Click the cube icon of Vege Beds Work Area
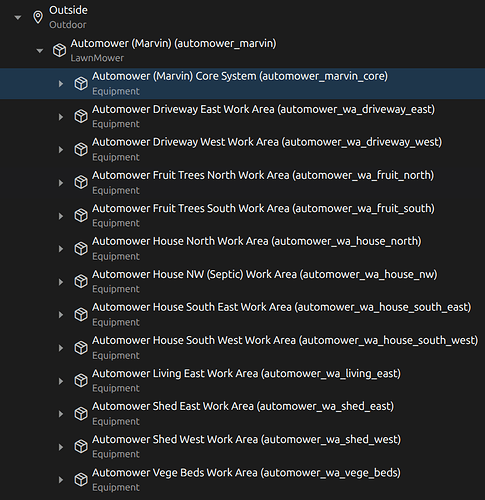The width and height of the screenshot is (485, 500). (x=81, y=480)
